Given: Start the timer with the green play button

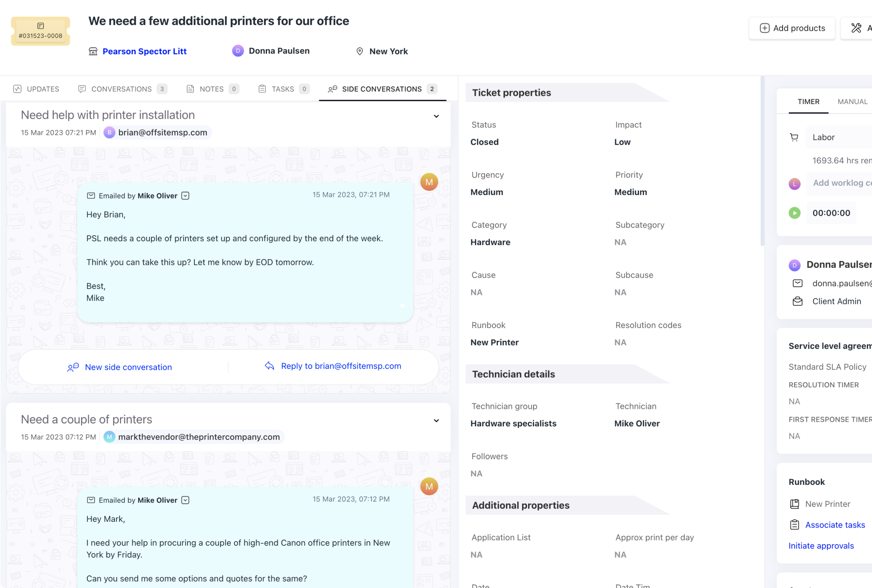Looking at the screenshot, I should click(795, 213).
